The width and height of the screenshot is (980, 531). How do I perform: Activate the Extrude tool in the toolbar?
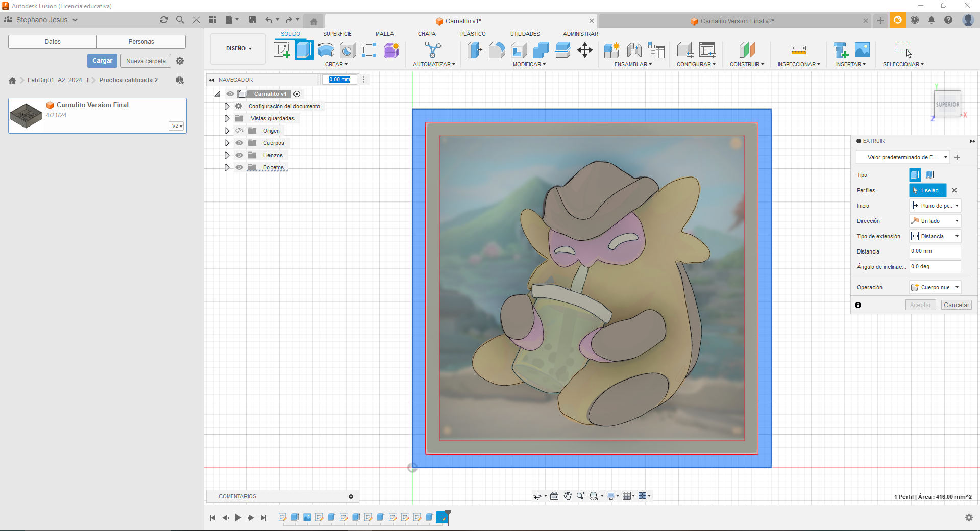click(x=304, y=50)
